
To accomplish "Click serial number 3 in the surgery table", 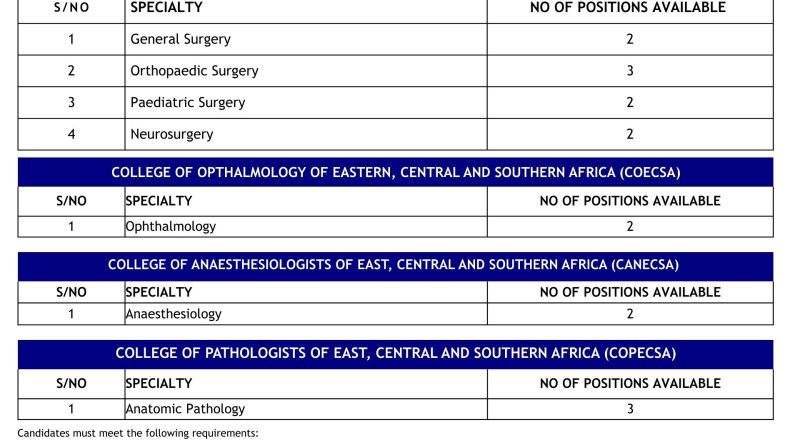I will 71,103.
